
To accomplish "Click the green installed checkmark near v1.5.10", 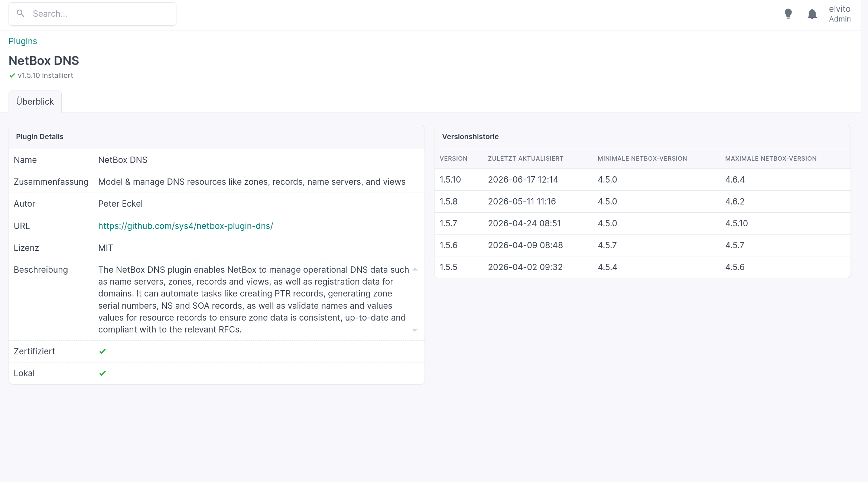I will (12, 75).
